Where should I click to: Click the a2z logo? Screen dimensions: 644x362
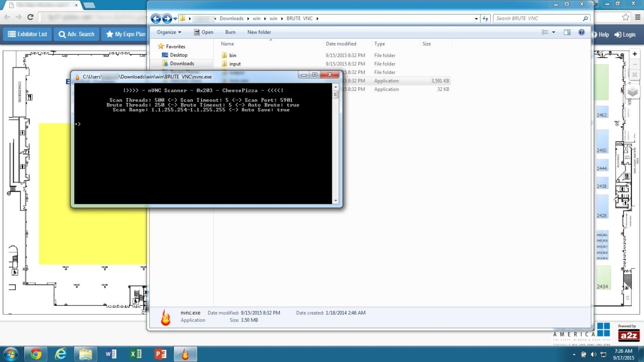[x=629, y=336]
